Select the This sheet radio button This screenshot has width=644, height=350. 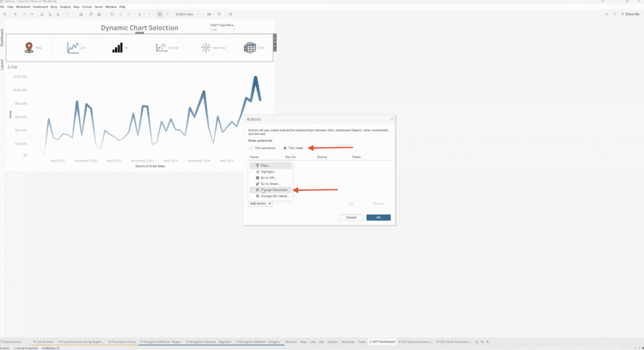click(285, 148)
